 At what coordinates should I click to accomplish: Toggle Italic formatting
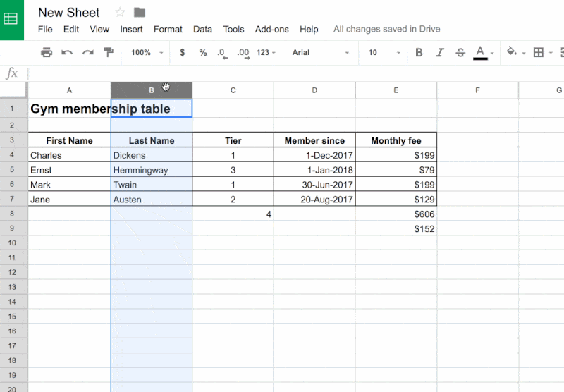point(440,53)
